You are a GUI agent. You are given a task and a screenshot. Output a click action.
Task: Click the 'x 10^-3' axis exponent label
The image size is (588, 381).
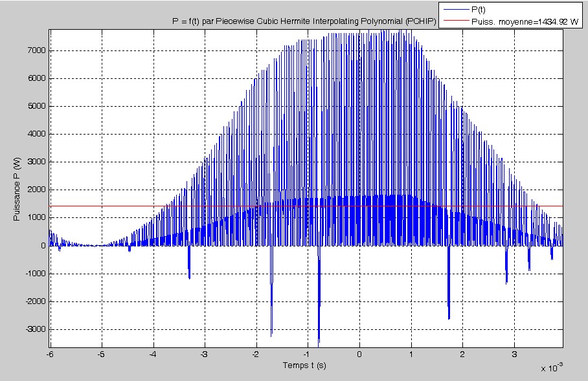(x=552, y=367)
